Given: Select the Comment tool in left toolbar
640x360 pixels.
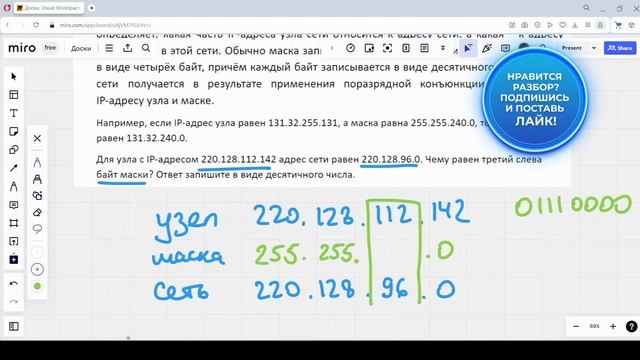Looking at the screenshot, I should tap(13, 204).
